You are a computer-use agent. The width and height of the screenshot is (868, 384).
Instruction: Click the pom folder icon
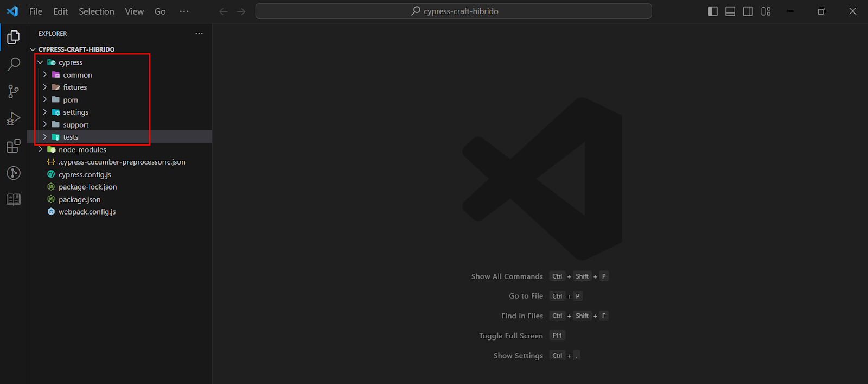coord(56,99)
